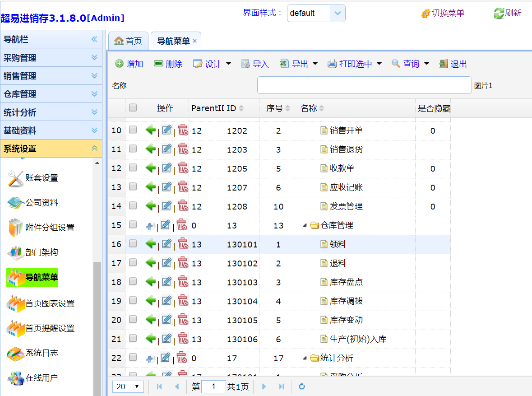
Task: Collapse the 仓库管理 tree node
Action: click(x=305, y=225)
